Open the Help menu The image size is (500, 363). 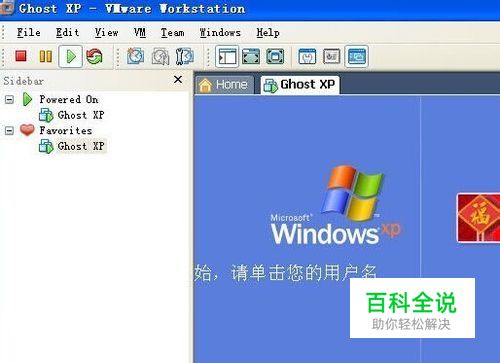[268, 33]
